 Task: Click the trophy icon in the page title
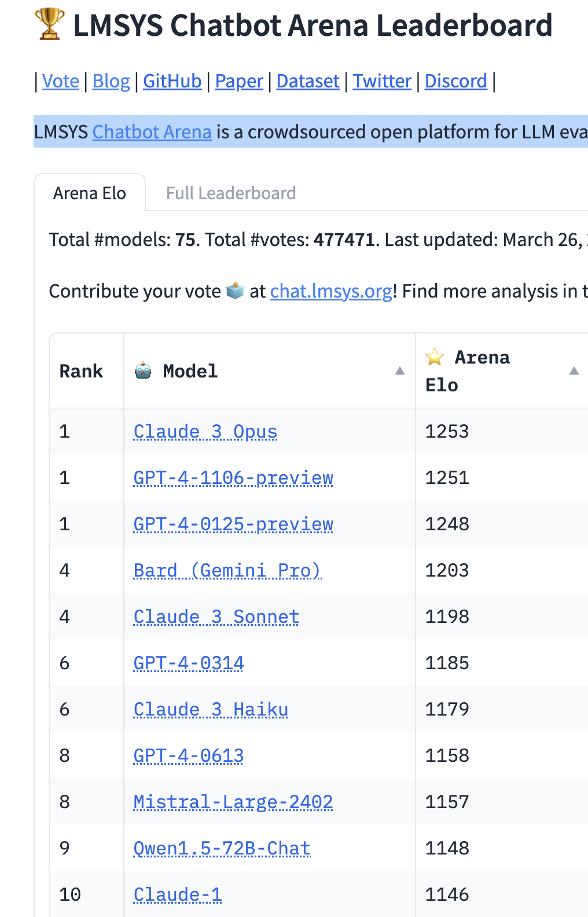pyautogui.click(x=50, y=24)
